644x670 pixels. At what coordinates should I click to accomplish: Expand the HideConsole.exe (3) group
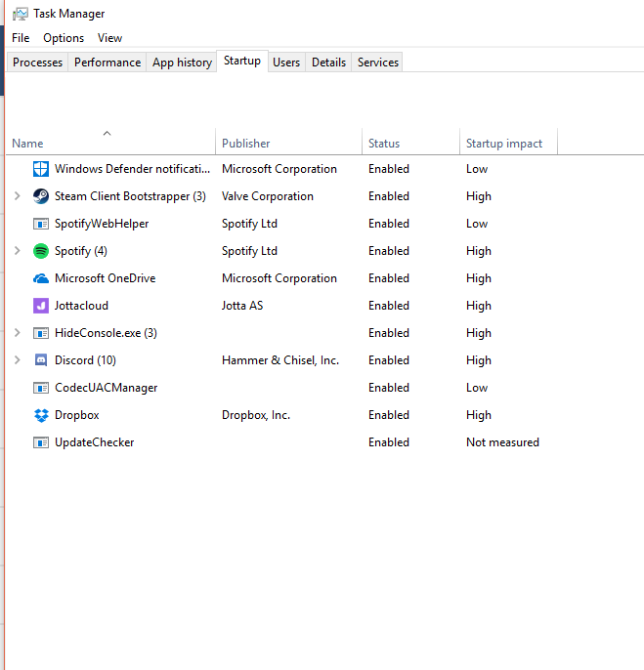(x=18, y=333)
